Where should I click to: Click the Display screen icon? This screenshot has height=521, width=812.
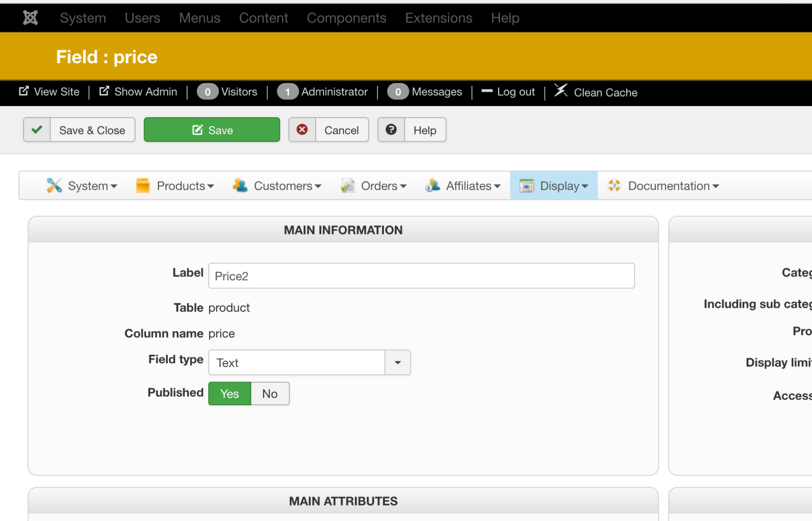click(527, 185)
